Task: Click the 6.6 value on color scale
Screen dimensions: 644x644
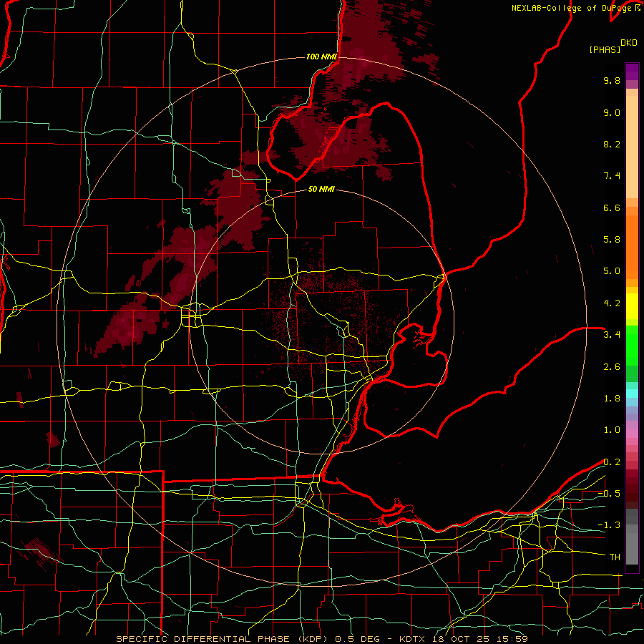Action: 612,208
